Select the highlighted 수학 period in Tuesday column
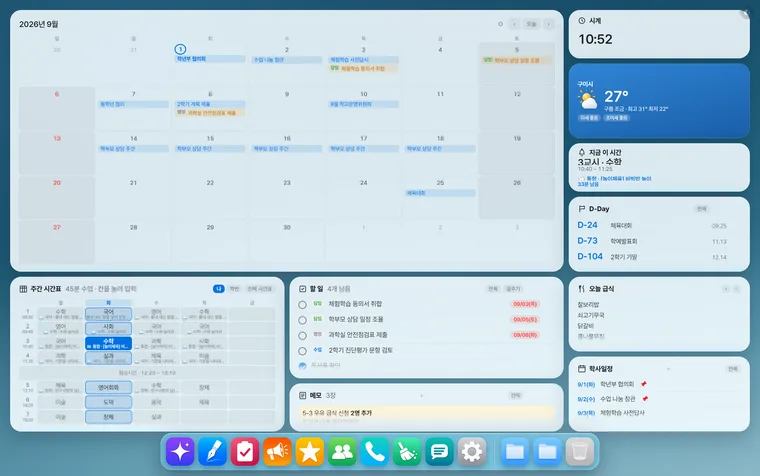Viewport: 760px width, 476px height. [x=109, y=343]
